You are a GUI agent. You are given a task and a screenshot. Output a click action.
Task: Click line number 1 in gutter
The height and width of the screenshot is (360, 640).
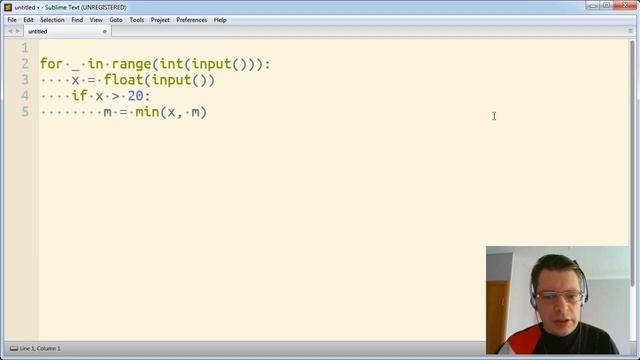[25, 48]
